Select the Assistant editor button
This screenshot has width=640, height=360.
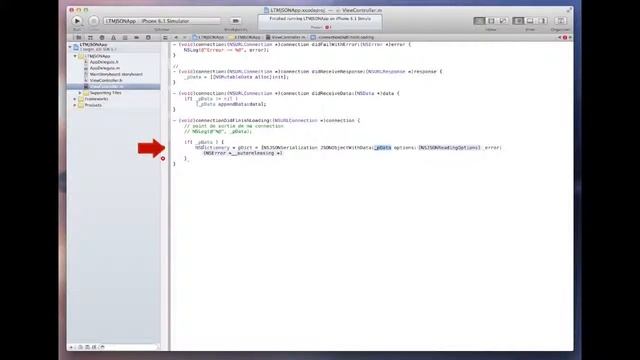[491, 21]
